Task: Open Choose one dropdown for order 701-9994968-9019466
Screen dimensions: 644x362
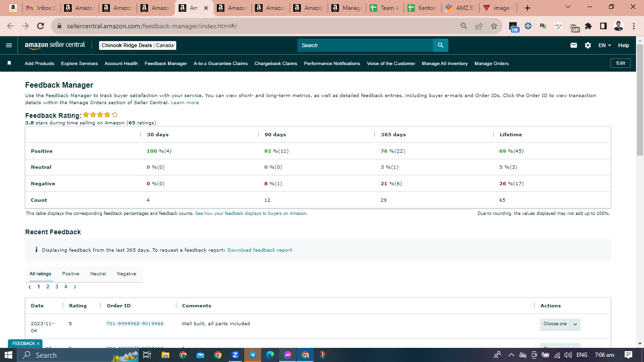Action: tap(560, 324)
